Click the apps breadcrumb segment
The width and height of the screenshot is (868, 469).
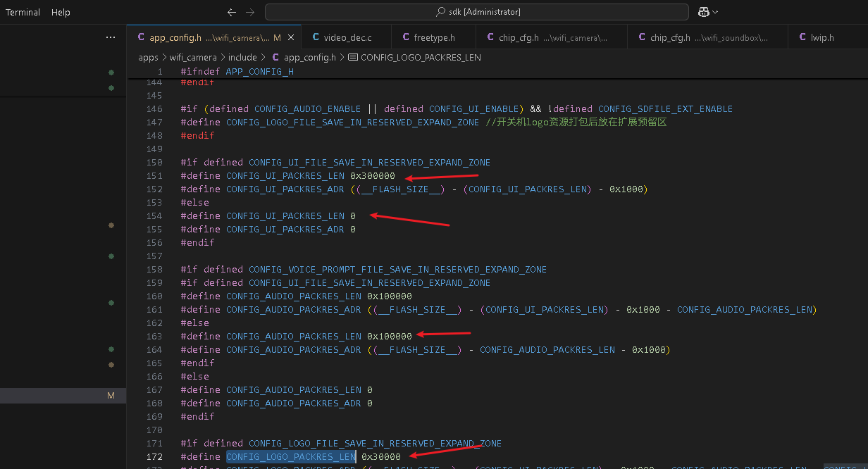point(148,57)
